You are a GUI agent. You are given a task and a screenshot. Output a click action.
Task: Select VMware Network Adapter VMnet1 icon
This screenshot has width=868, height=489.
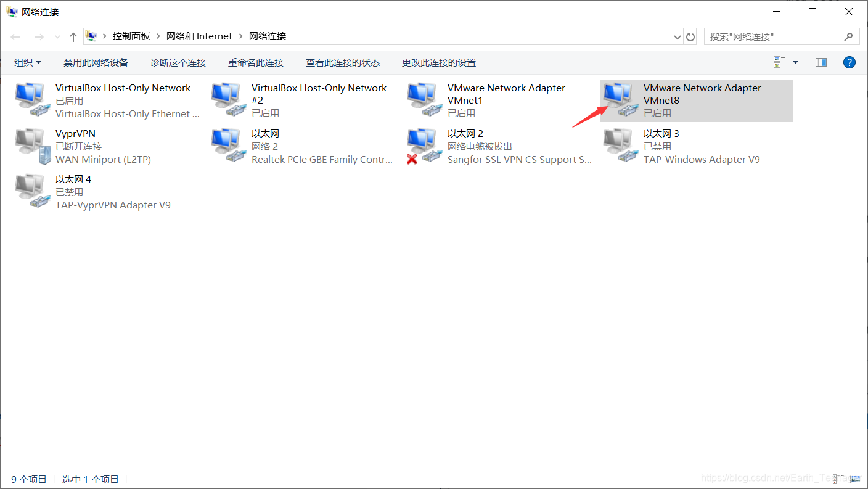click(x=424, y=100)
